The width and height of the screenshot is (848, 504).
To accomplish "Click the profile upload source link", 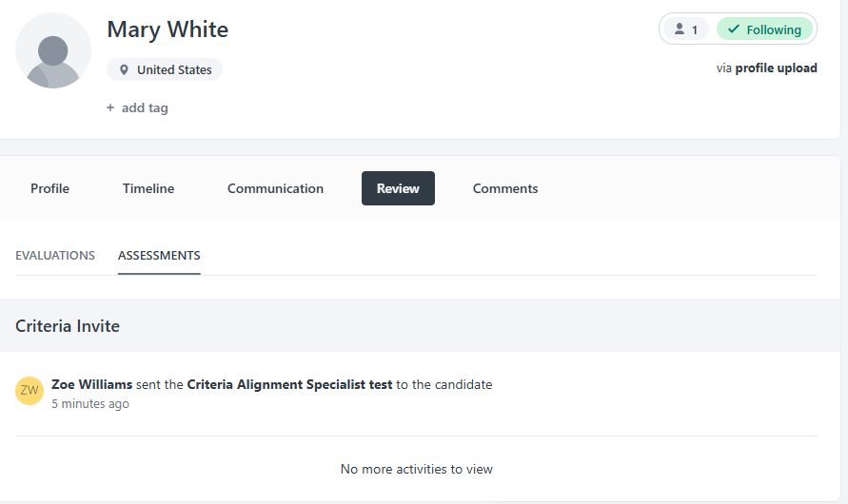I will (776, 68).
